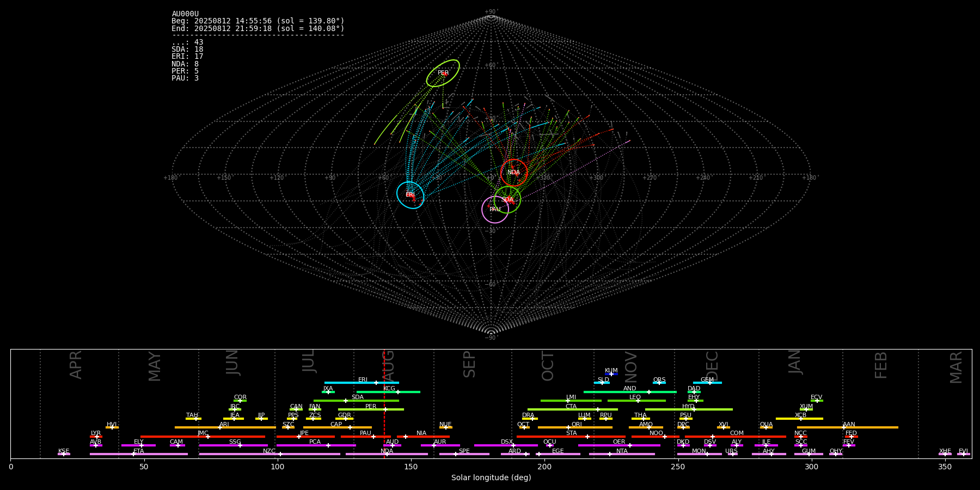Image resolution: width=980 pixels, height=490 pixels.
Task: Select the KSE shower bar
Action: pyautogui.click(x=64, y=454)
